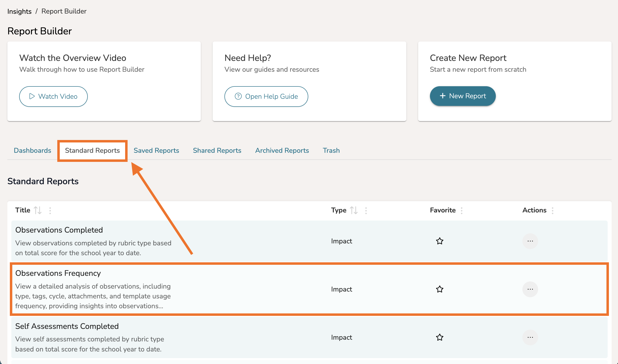Sort the table by Type column

[x=353, y=210]
